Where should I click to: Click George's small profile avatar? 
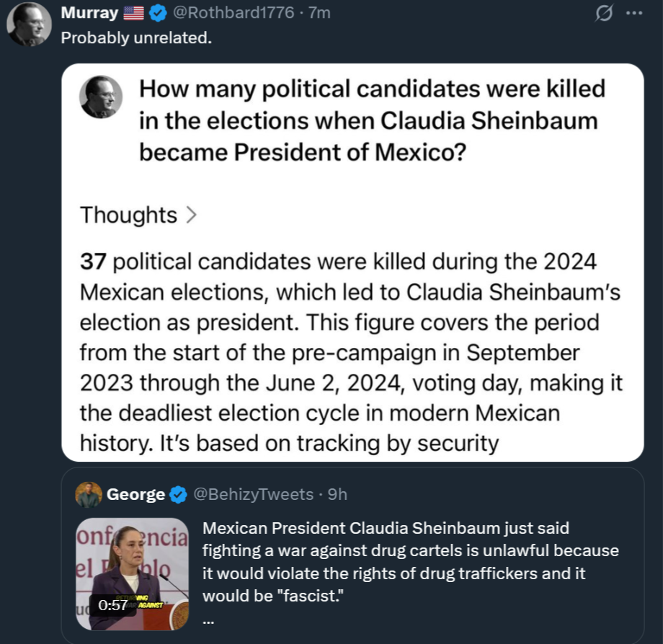point(88,494)
